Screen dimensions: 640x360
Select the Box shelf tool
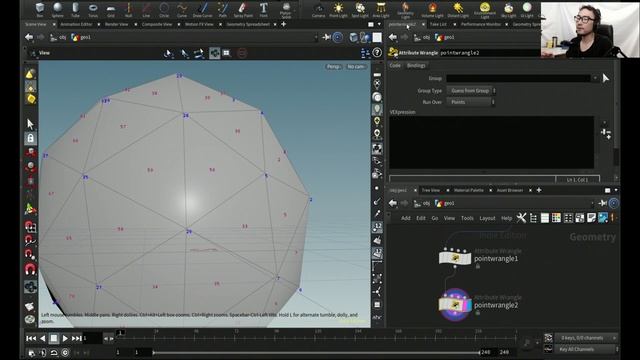(40, 9)
